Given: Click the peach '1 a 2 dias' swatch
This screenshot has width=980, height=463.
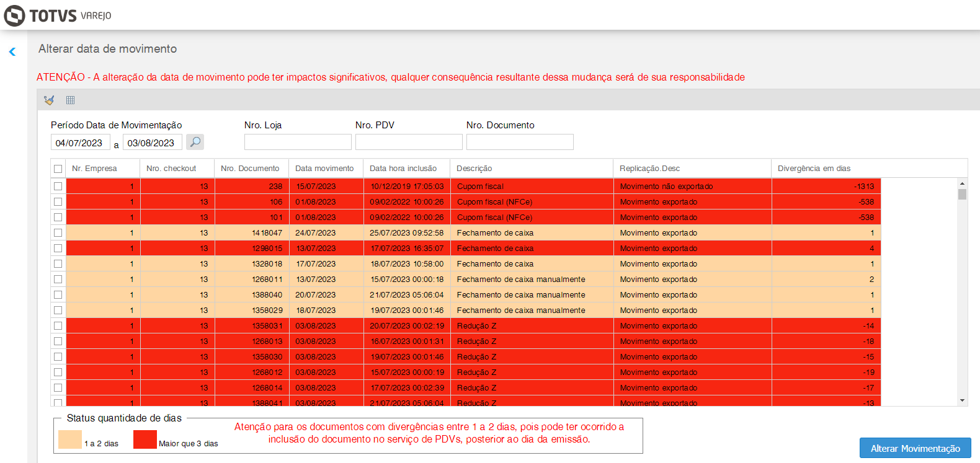Looking at the screenshot, I should tap(70, 439).
